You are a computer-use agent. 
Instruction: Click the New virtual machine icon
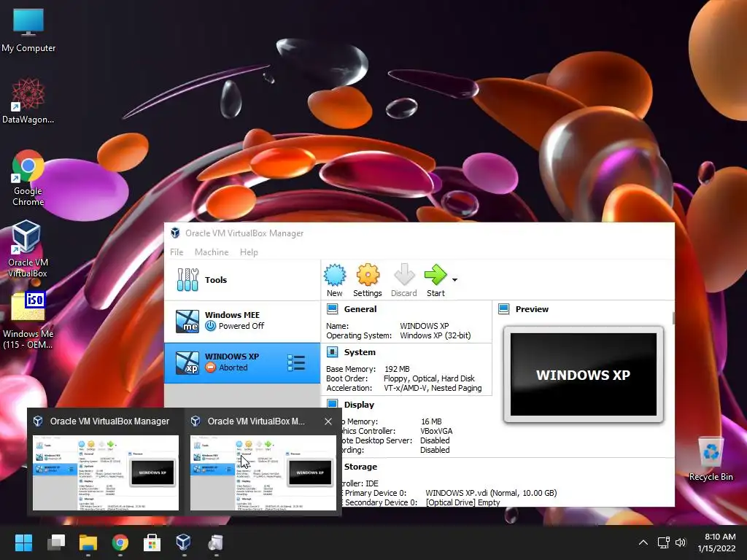click(334, 275)
